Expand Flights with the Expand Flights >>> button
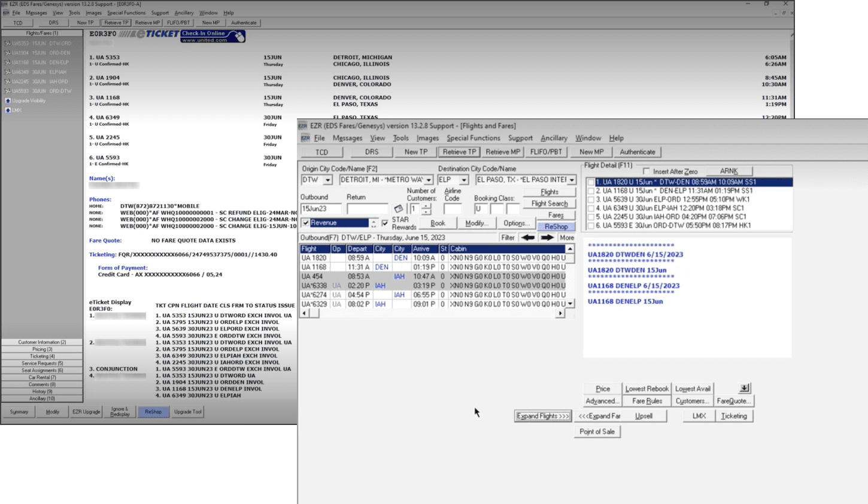Image resolution: width=868 pixels, height=504 pixels. click(543, 416)
